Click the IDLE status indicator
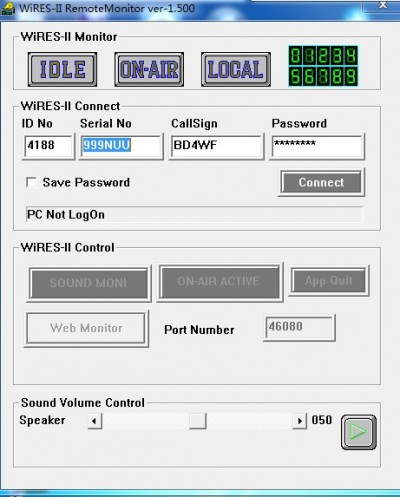 click(x=62, y=69)
